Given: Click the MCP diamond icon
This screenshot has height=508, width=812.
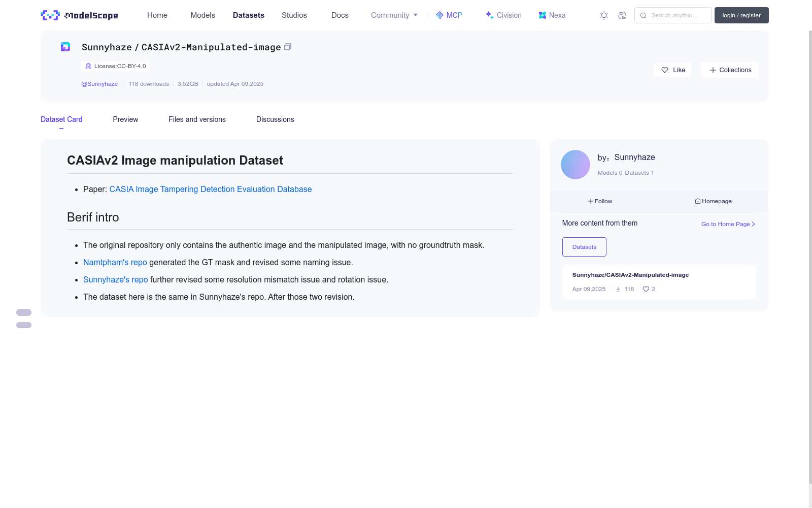Looking at the screenshot, I should point(439,15).
